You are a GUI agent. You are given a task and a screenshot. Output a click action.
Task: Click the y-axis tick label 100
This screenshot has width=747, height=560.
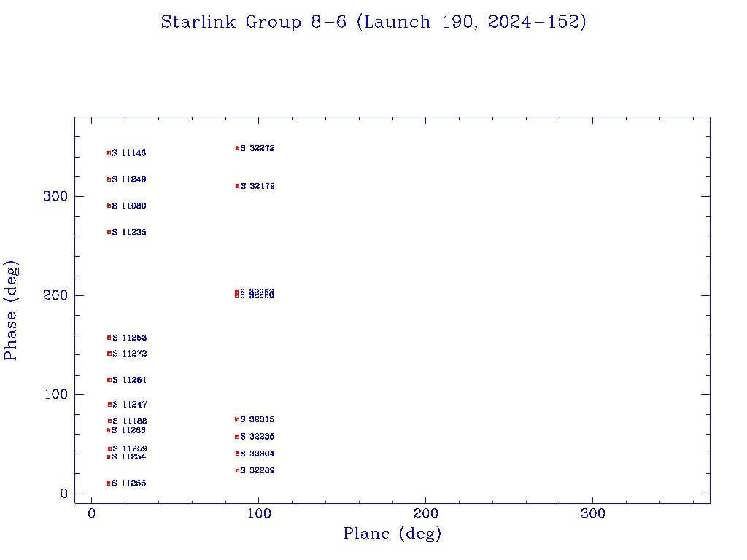(x=55, y=394)
